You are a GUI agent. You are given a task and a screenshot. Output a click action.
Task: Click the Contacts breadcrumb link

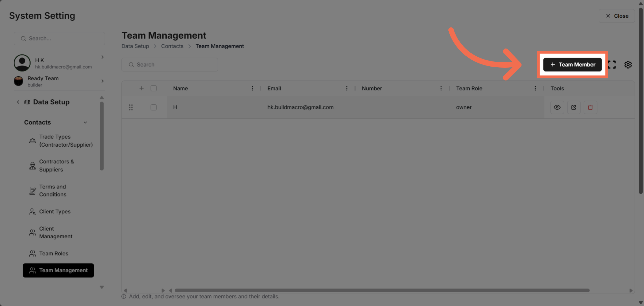pos(172,46)
